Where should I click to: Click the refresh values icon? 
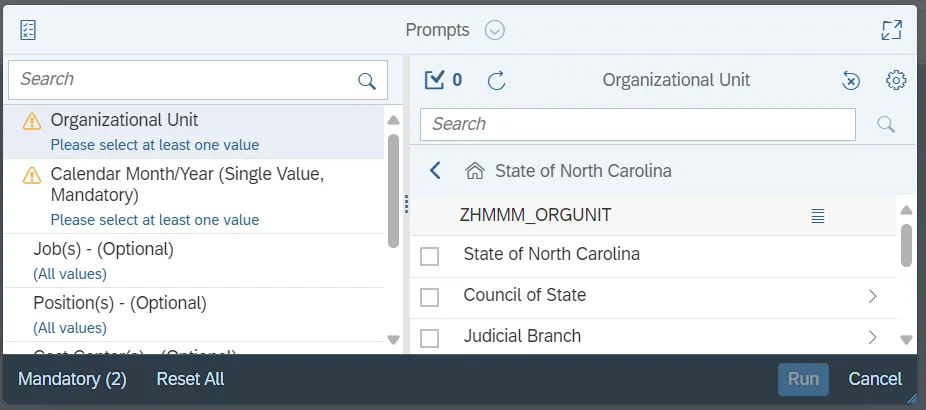[496, 81]
